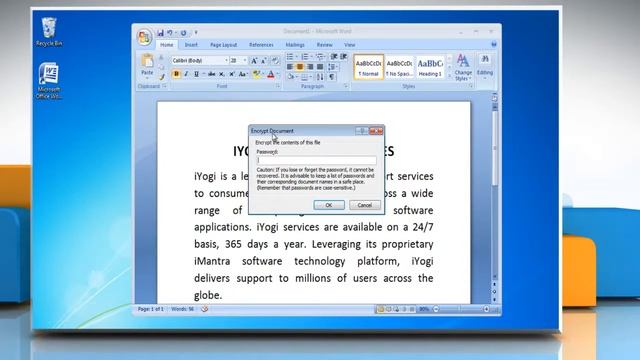The width and height of the screenshot is (640, 360).
Task: Click the Text Highlight Color button
Action: point(256,74)
